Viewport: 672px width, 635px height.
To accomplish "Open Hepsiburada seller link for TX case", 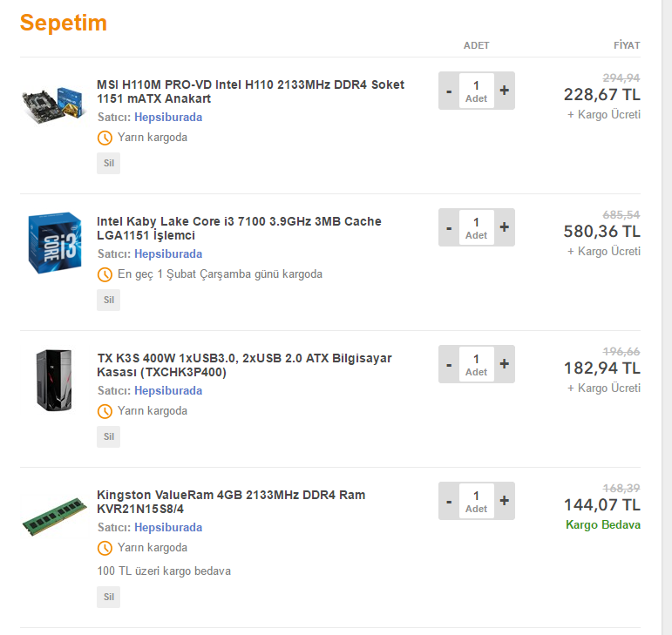I will click(168, 391).
